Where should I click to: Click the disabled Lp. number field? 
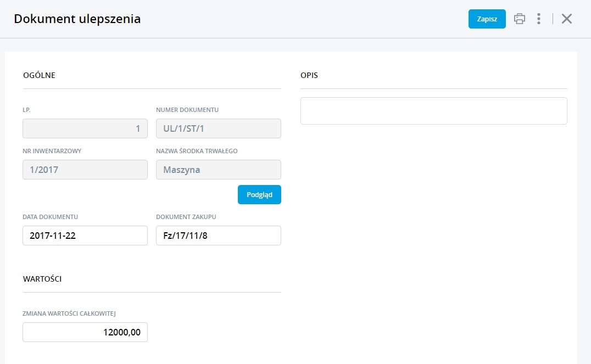point(85,128)
